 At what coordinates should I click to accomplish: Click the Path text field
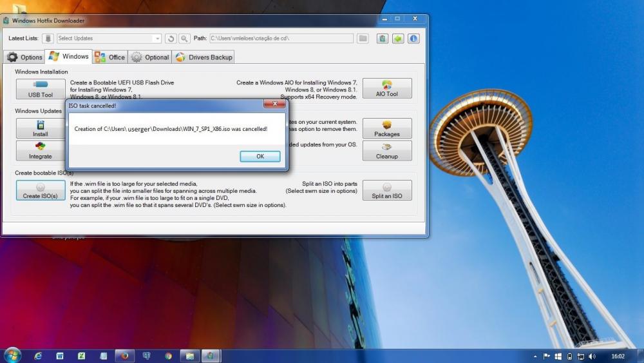pyautogui.click(x=281, y=39)
